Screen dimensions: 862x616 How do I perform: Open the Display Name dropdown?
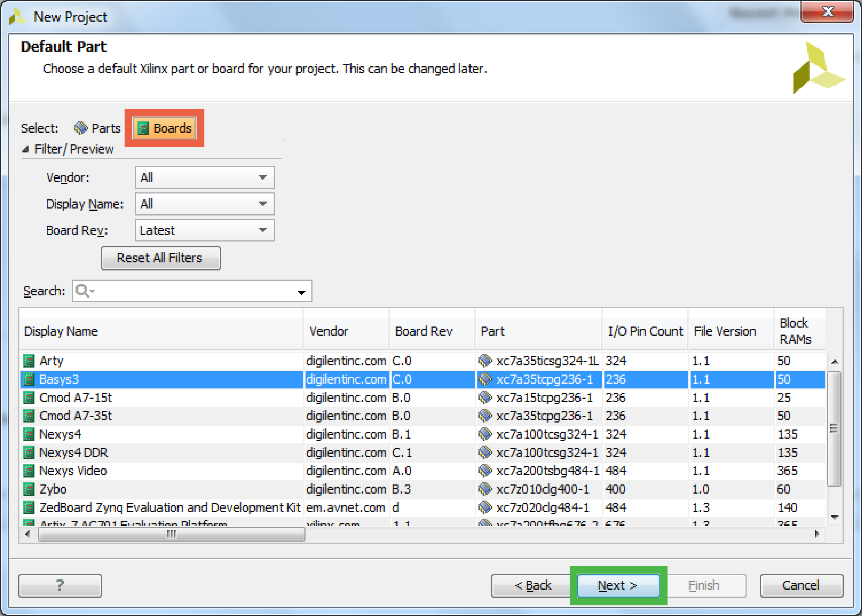(x=205, y=204)
